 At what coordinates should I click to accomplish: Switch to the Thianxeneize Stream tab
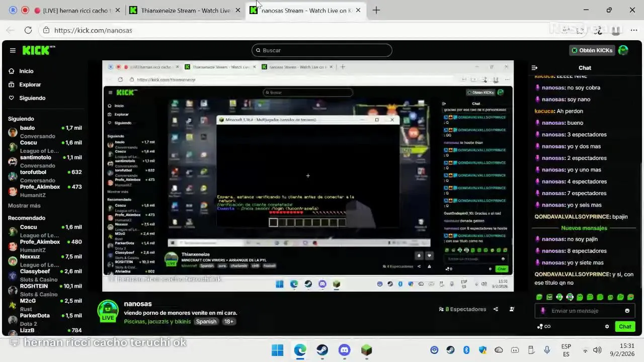186,10
